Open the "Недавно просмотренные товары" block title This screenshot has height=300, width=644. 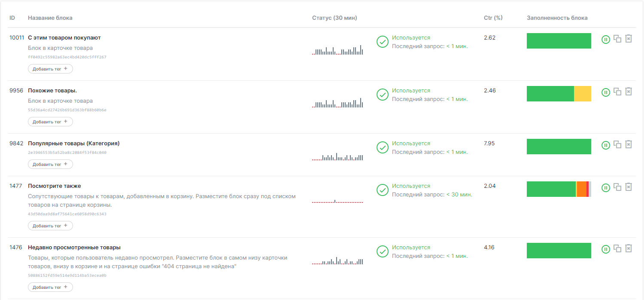pyautogui.click(x=74, y=248)
